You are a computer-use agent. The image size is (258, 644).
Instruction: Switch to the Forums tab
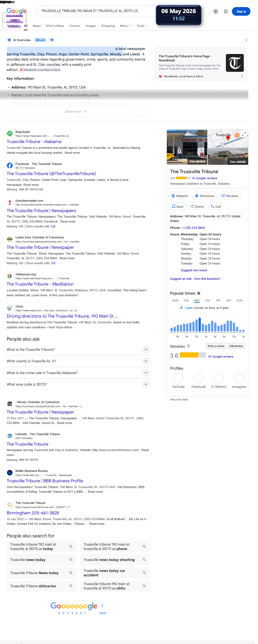pos(75,26)
